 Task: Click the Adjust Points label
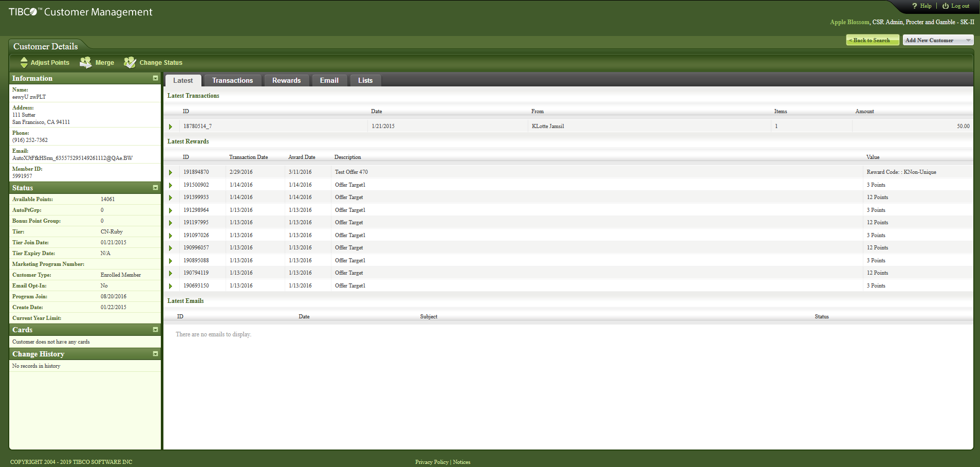pos(50,63)
